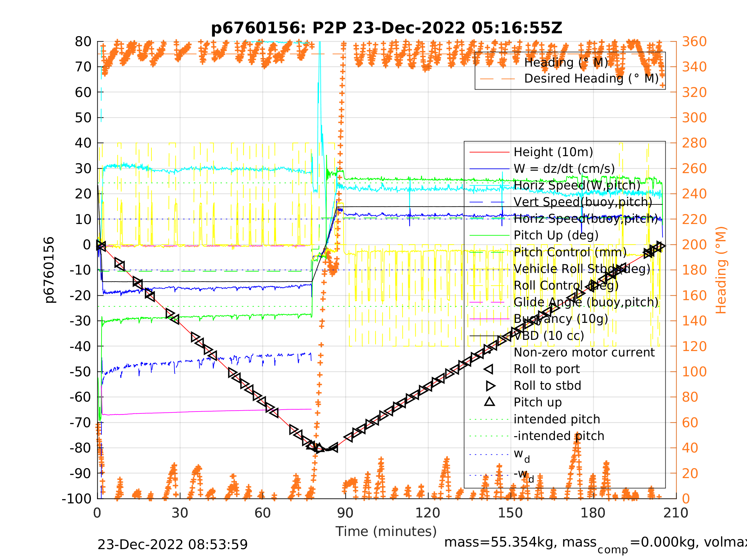Click the '80' tick on the left axis
The image size is (747, 560).
(x=83, y=42)
